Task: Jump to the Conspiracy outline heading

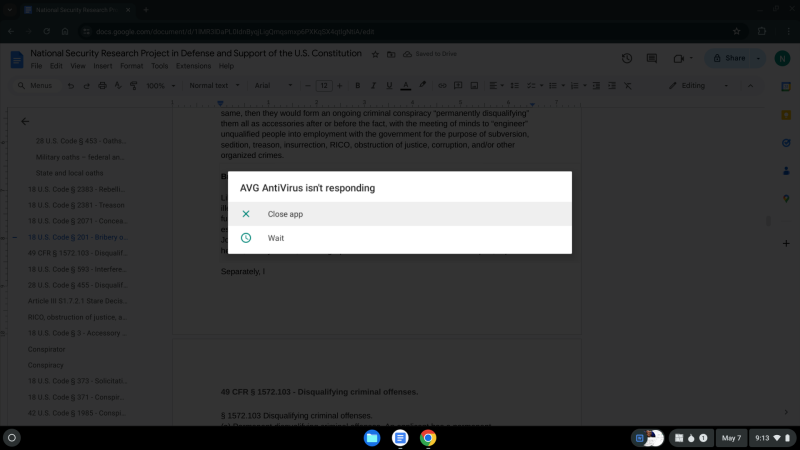Action: click(x=45, y=365)
